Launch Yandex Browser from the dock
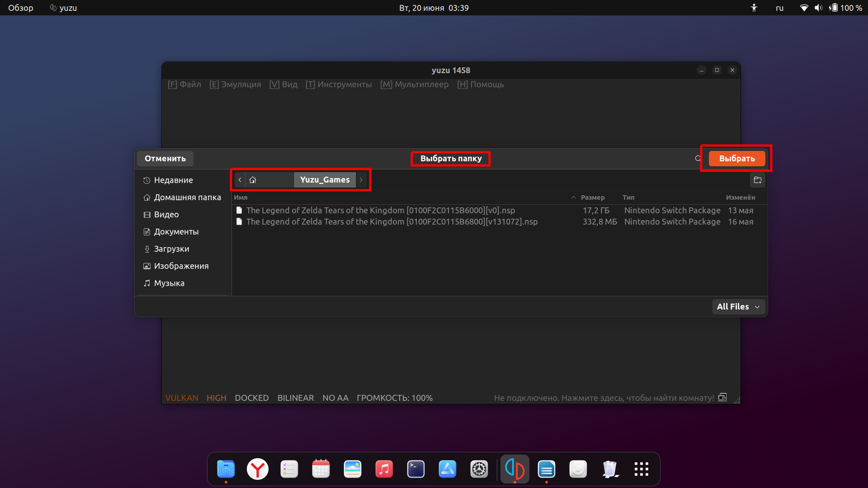The width and height of the screenshot is (868, 488). pos(257,469)
